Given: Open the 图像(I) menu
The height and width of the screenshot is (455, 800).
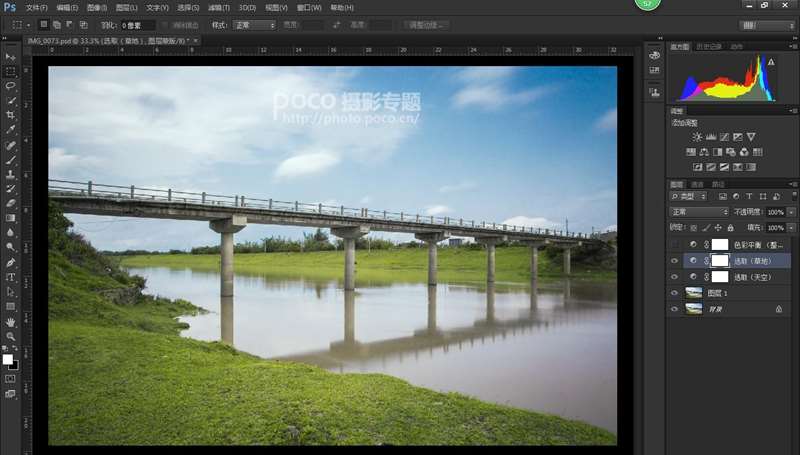Looking at the screenshot, I should (98, 7).
